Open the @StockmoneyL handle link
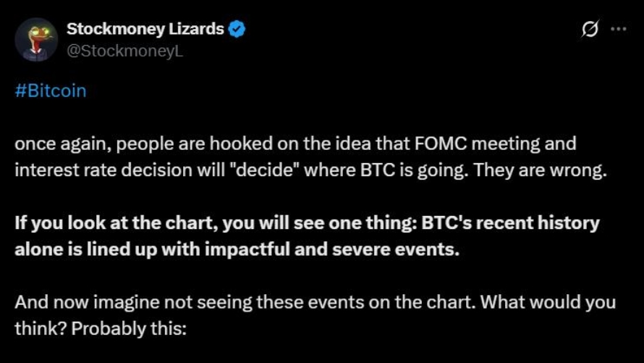 pyautogui.click(x=124, y=51)
